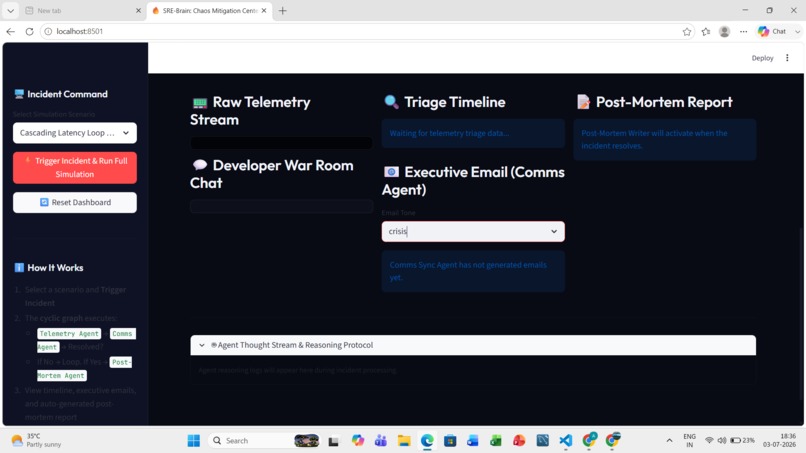Open the Streamlit kebab menu beside Deploy
Image resolution: width=806 pixels, height=453 pixels.
(787, 58)
